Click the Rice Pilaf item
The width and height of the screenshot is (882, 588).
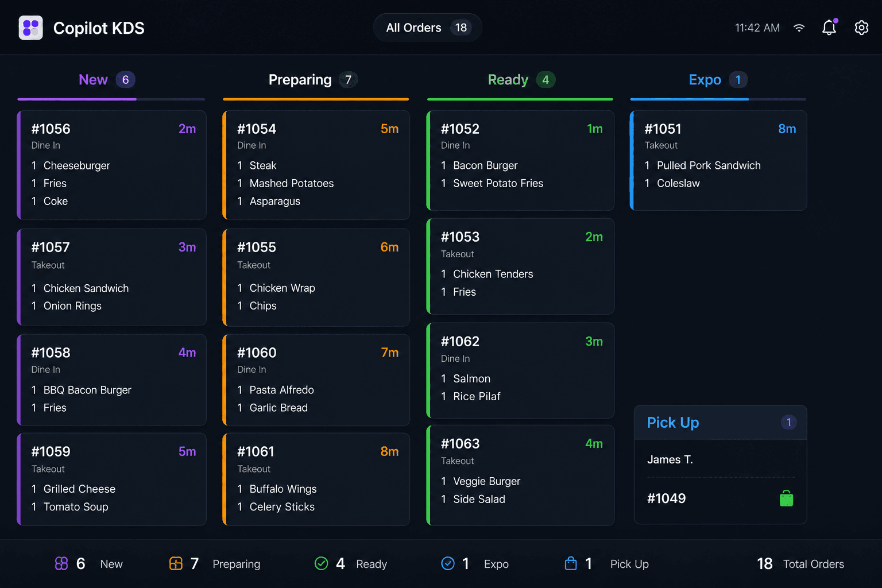coord(471,396)
